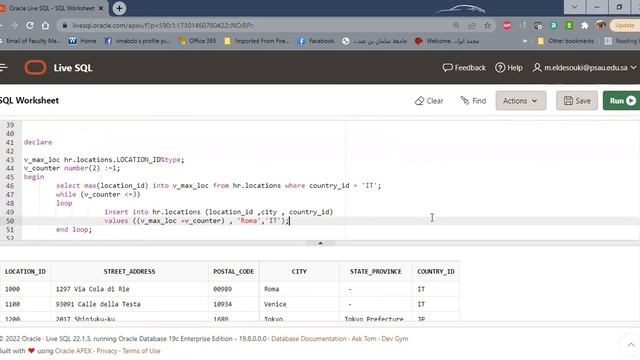
Task: Place cursor at end of line 50 values statement
Action: click(x=289, y=221)
